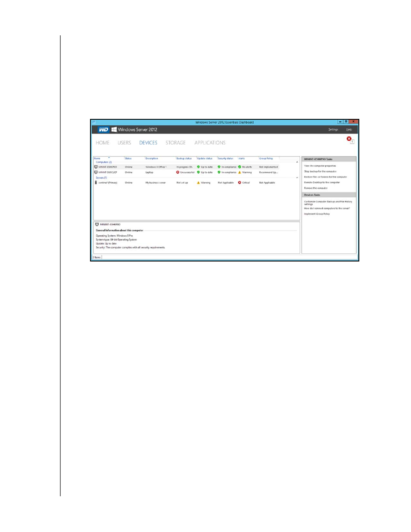This screenshot has width=411, height=532.
Task: Switch to the USERS tab
Action: pyautogui.click(x=125, y=143)
